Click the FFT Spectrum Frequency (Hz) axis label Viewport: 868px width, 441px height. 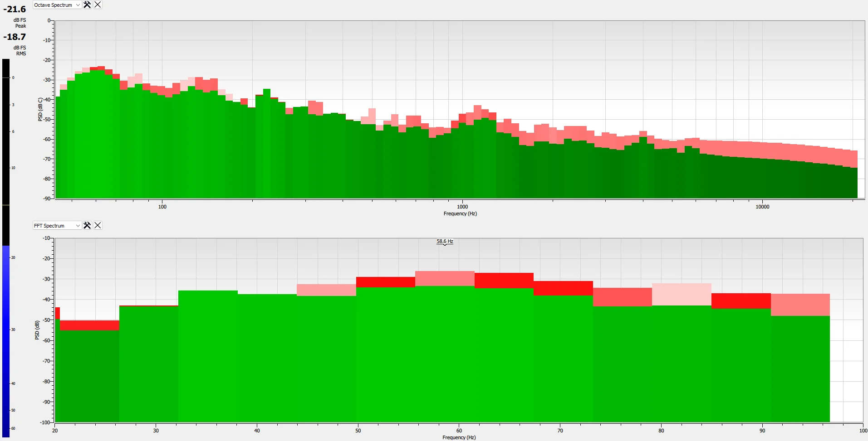(459, 437)
